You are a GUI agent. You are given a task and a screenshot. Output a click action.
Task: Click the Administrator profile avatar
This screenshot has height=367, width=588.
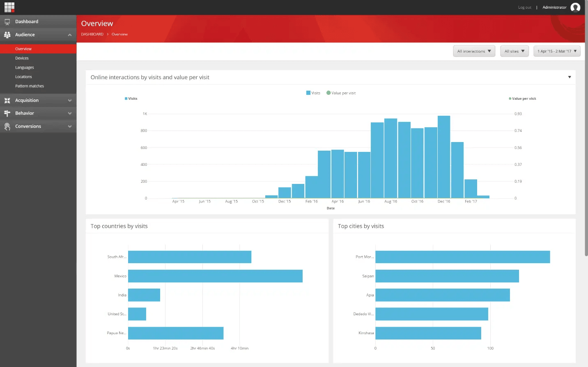click(575, 7)
